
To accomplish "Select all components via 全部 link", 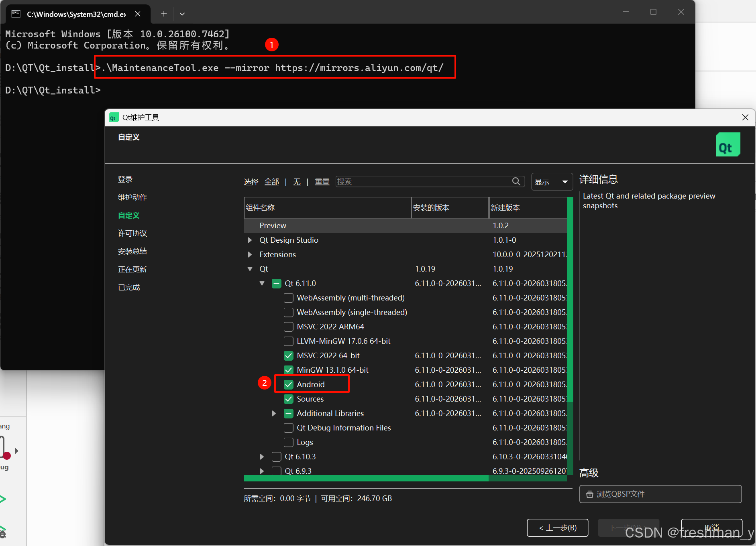I will click(x=272, y=182).
